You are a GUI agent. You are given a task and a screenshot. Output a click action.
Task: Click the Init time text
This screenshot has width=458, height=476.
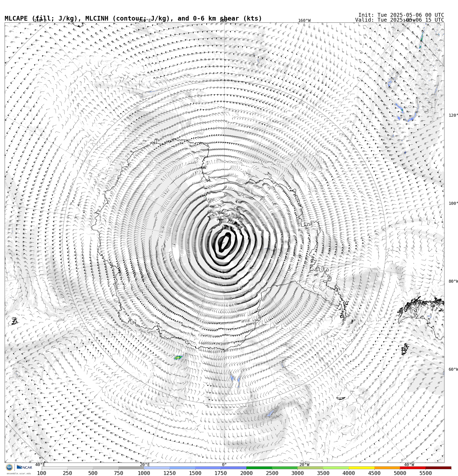(401, 15)
